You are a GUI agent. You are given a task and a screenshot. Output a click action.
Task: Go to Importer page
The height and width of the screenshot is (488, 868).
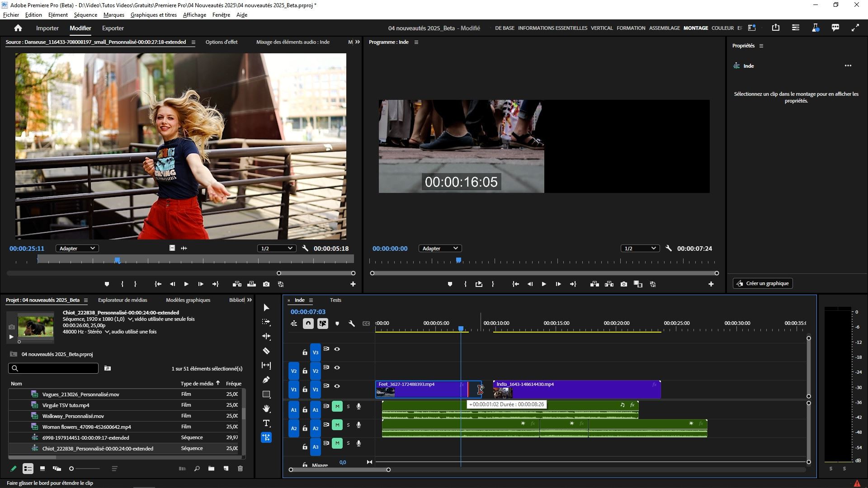click(47, 28)
